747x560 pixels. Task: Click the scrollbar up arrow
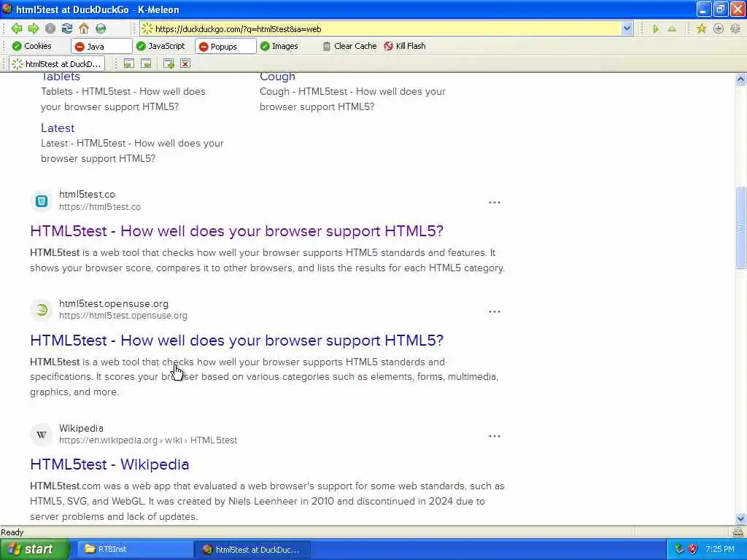tap(741, 79)
